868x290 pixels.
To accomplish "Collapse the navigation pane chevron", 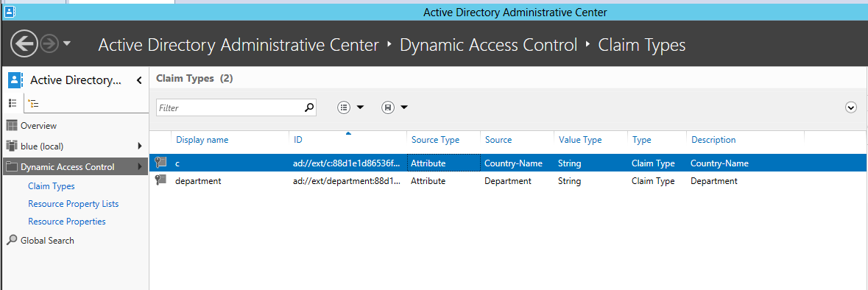I will [x=139, y=81].
